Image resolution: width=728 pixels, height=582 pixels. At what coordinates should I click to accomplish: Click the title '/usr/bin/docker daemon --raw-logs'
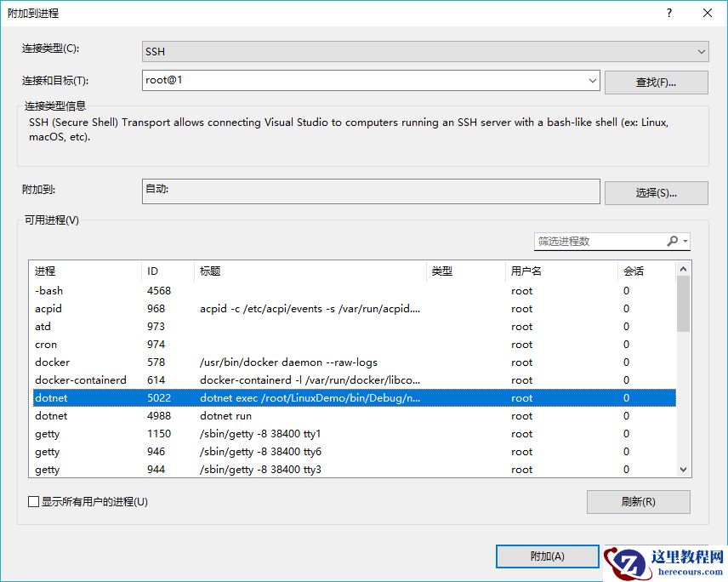pyautogui.click(x=288, y=362)
